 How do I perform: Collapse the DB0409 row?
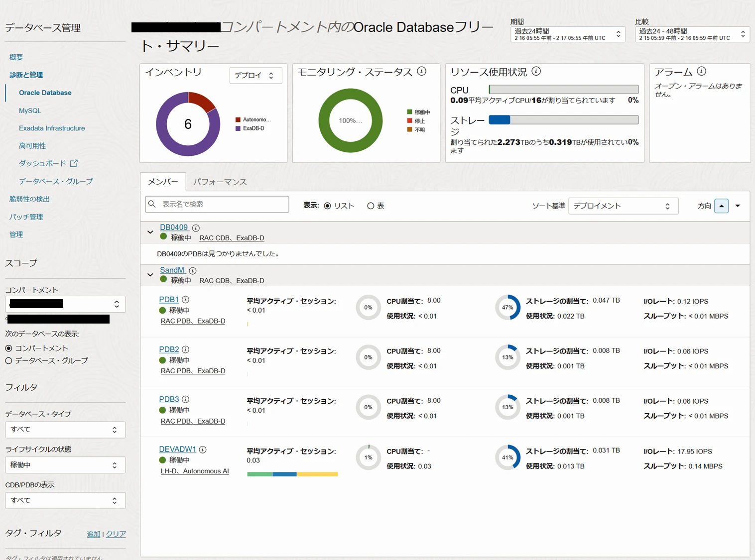click(150, 232)
